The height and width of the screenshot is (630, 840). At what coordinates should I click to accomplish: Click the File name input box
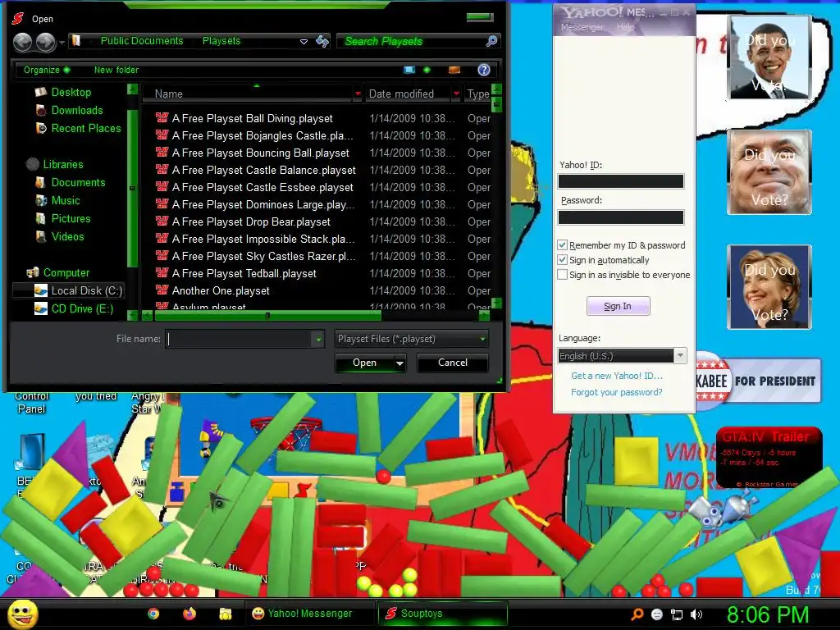point(239,339)
